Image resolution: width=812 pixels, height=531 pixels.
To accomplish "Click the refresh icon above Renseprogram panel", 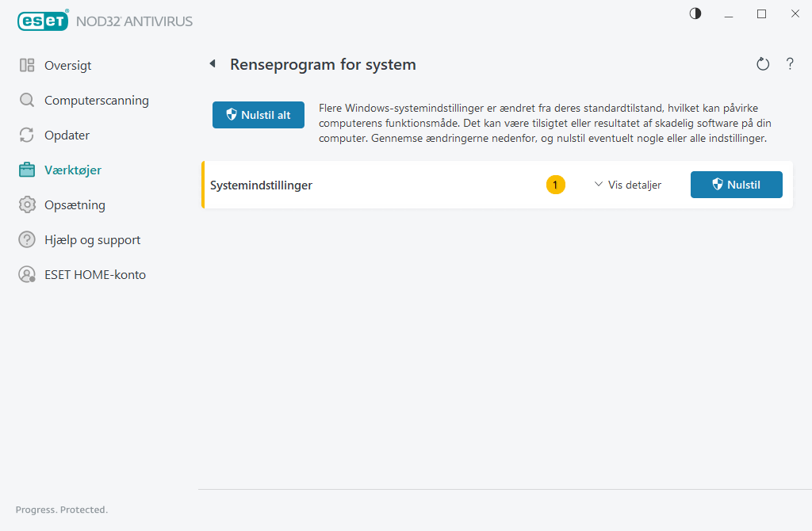I will point(763,63).
